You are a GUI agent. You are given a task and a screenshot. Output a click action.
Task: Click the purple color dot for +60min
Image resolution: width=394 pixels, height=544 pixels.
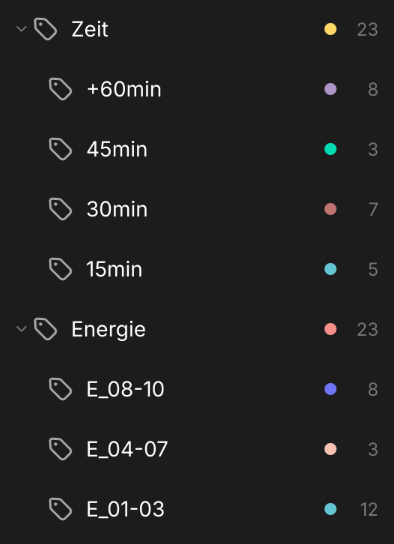tap(330, 89)
